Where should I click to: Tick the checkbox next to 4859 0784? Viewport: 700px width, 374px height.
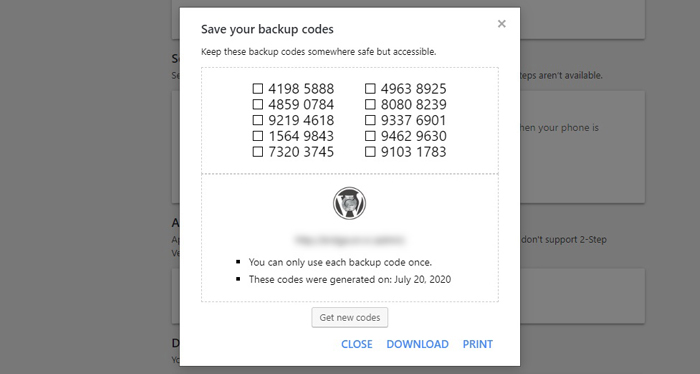258,104
